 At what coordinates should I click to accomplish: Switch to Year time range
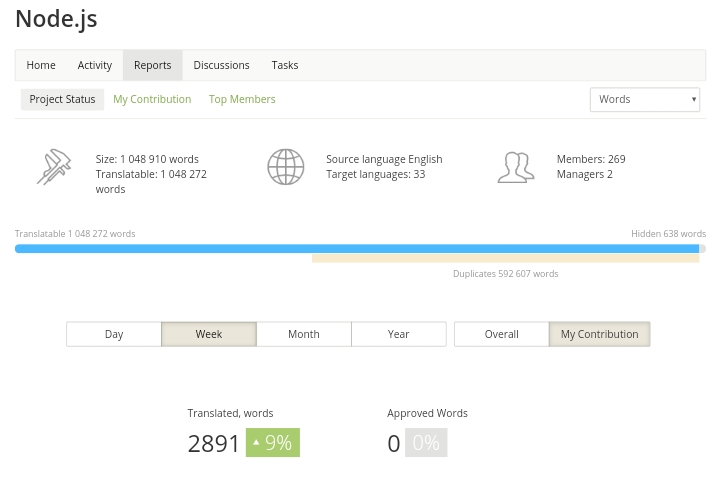point(398,334)
